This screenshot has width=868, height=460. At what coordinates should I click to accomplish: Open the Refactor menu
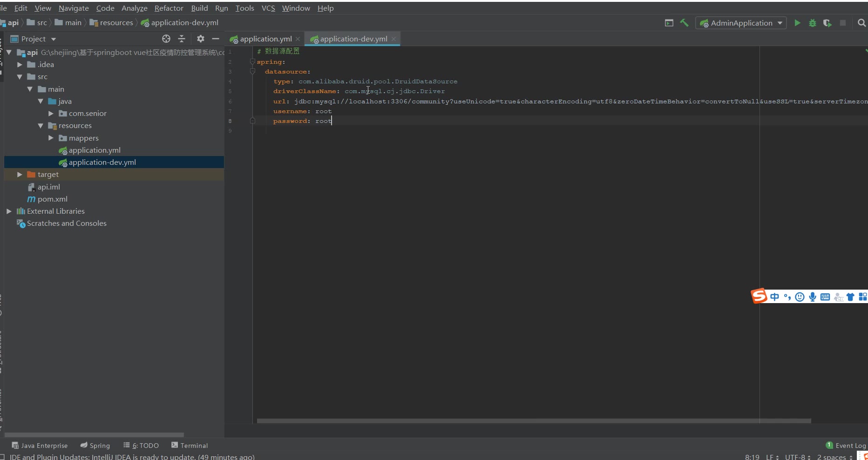click(169, 8)
